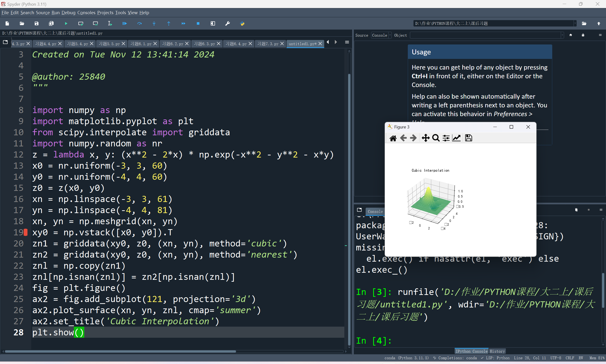
Task: Open PYTHONPATH manager python icon
Action: [x=242, y=24]
